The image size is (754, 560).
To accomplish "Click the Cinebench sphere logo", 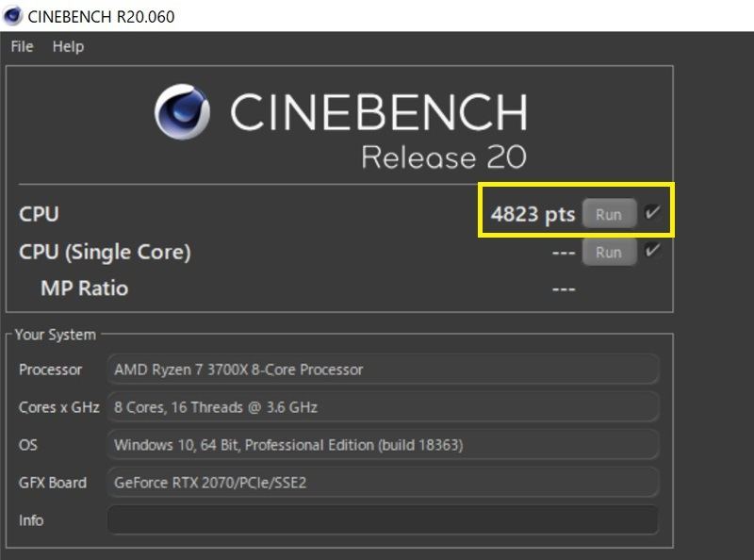I will point(182,112).
